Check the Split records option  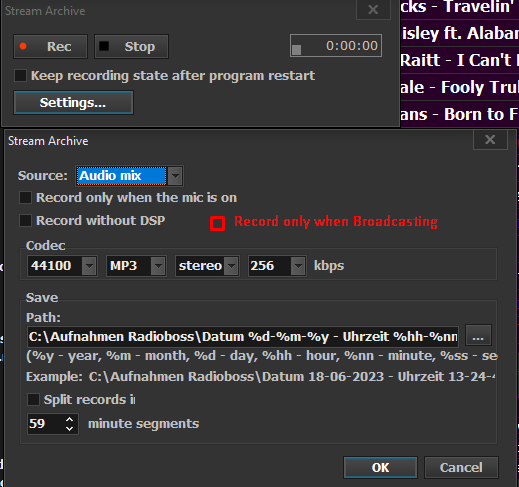click(x=33, y=399)
